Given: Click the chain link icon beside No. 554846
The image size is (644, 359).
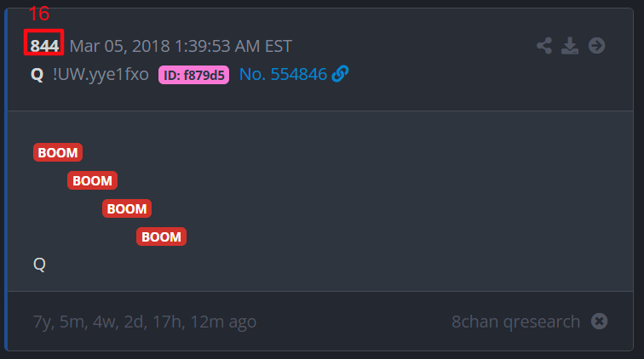Looking at the screenshot, I should point(340,74).
